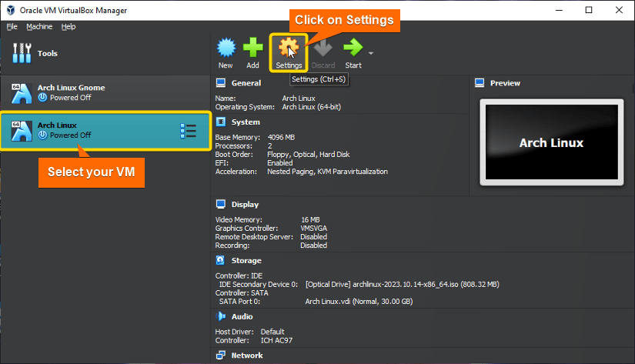Viewport: 635px width, 364px height.
Task: Click the Network section adapter icon
Action: coord(221,355)
